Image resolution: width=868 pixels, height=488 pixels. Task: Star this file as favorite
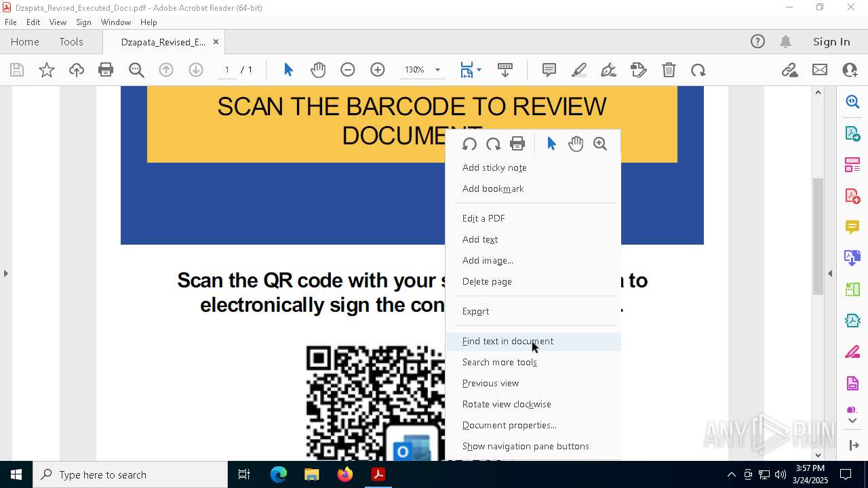click(47, 70)
